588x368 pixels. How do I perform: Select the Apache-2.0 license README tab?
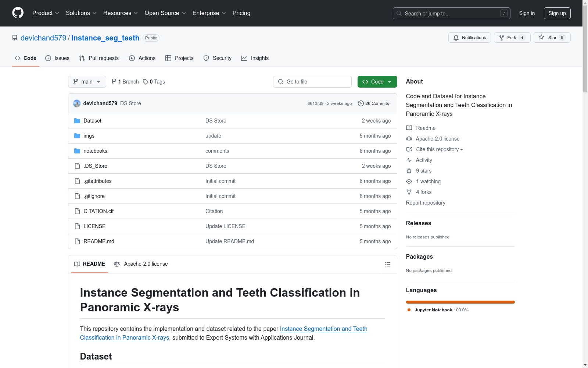point(141,264)
